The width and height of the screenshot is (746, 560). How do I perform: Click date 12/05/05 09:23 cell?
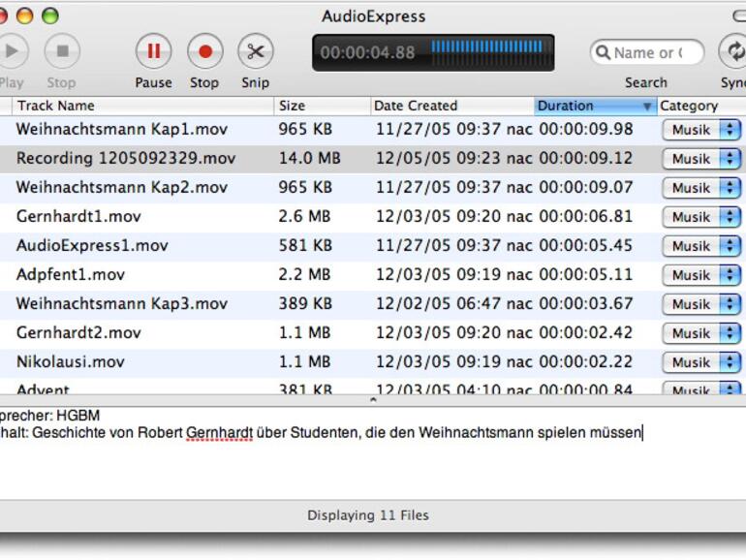(x=453, y=158)
